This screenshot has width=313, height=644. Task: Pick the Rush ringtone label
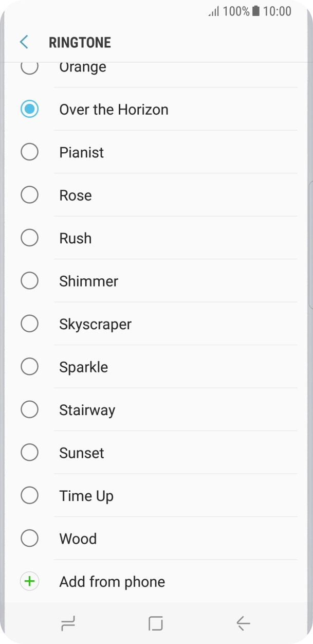click(76, 239)
